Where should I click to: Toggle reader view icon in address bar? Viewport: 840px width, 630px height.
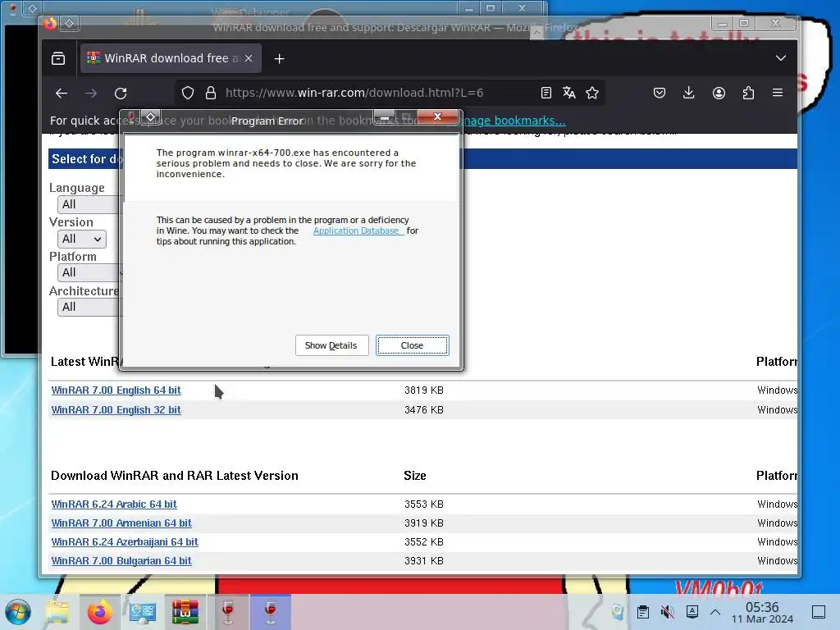coord(546,94)
